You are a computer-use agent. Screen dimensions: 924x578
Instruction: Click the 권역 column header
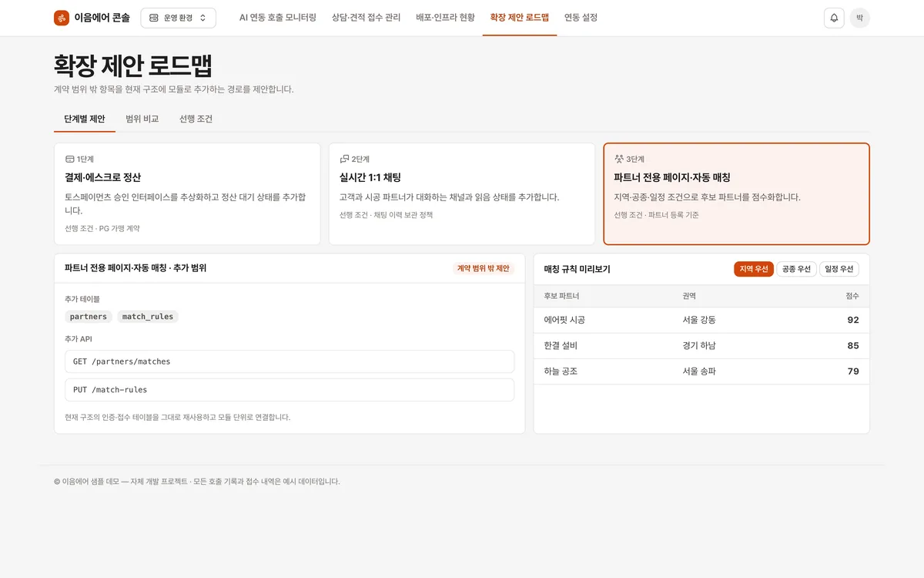point(689,296)
